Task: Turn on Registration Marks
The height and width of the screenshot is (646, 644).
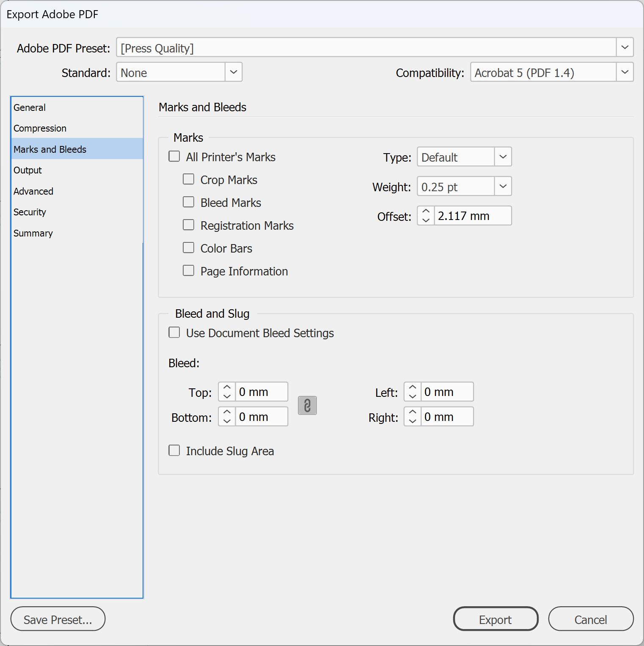Action: (x=188, y=225)
